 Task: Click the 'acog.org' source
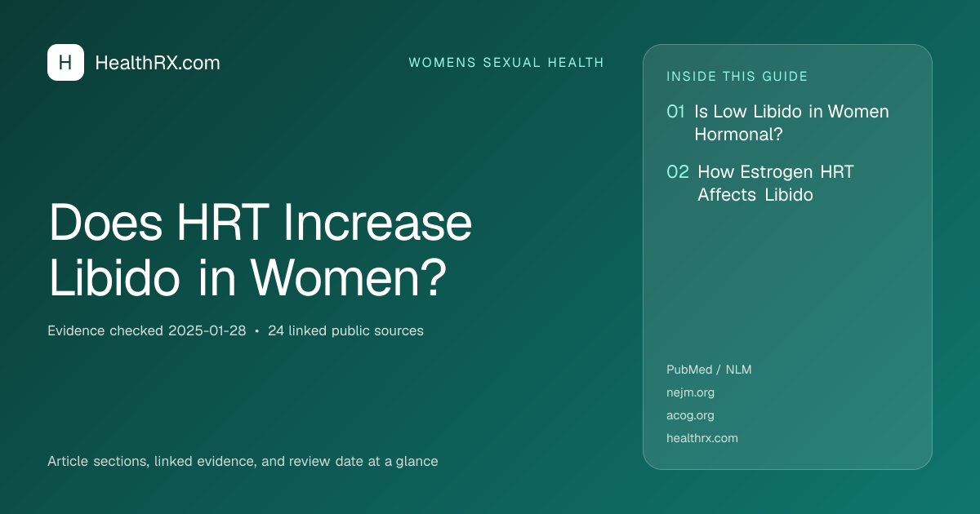click(690, 415)
